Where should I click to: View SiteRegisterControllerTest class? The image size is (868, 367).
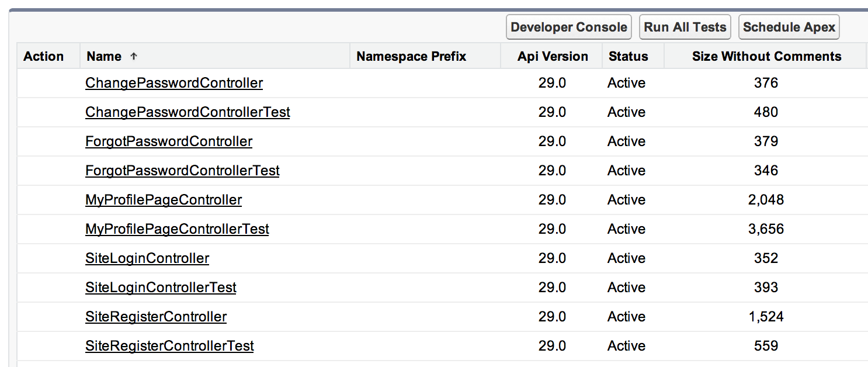tap(169, 346)
